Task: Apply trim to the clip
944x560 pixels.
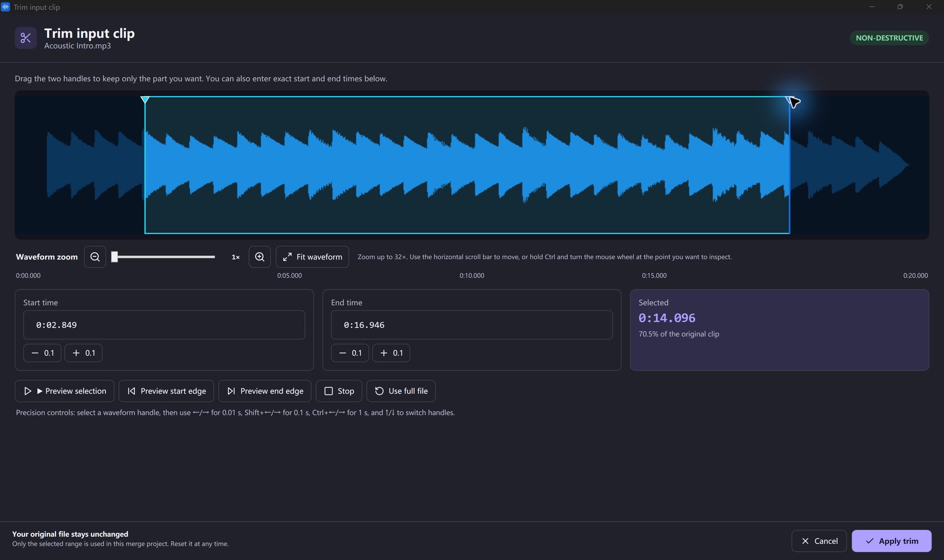Action: [x=891, y=541]
